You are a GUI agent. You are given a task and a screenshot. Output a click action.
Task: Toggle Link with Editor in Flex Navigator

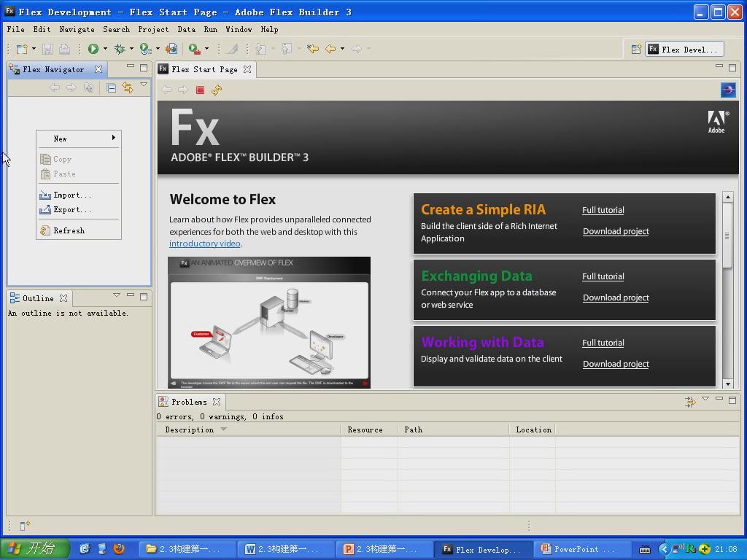pos(127,87)
